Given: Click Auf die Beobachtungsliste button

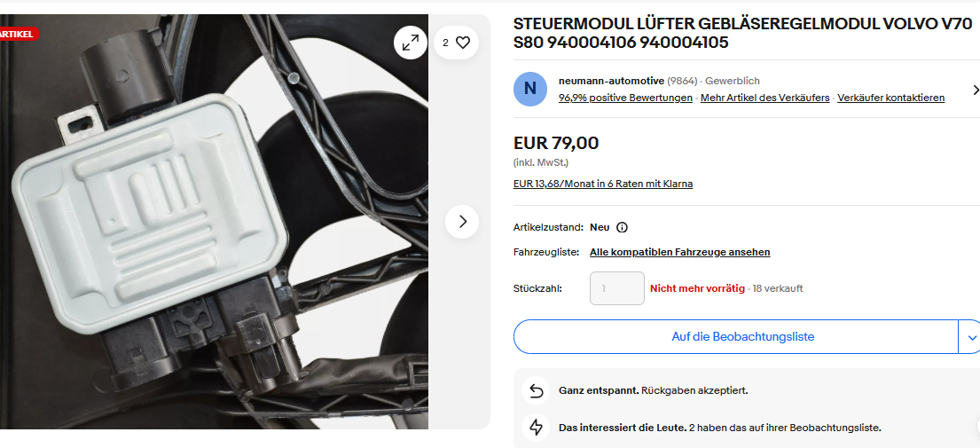Looking at the screenshot, I should click(735, 337).
